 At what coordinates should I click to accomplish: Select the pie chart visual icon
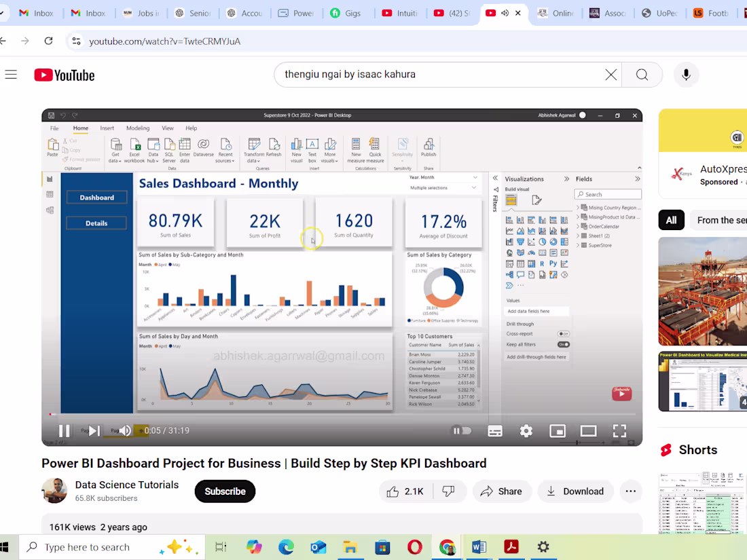(x=542, y=242)
